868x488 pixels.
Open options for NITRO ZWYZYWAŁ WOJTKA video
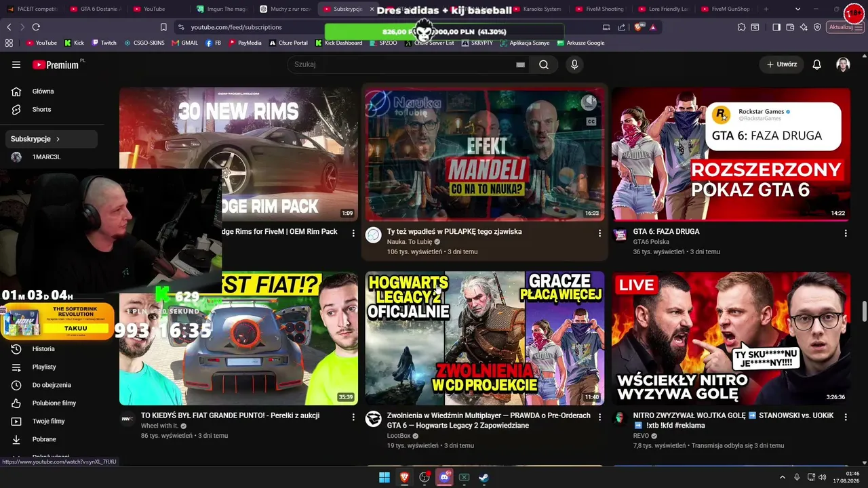[846, 417]
